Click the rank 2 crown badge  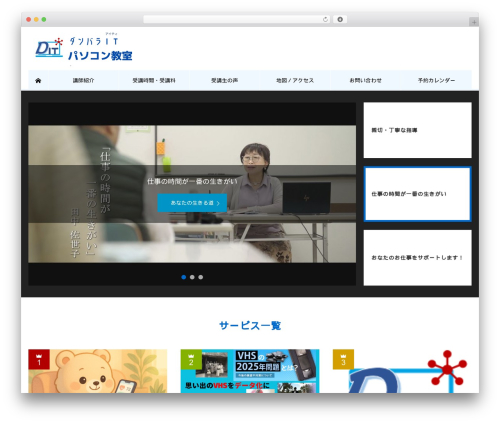click(191, 359)
